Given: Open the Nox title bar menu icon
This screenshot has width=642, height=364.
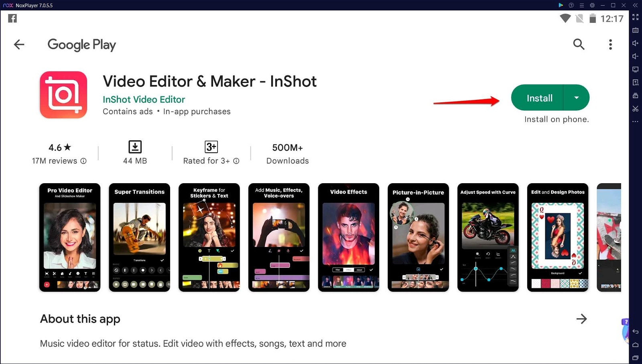Looking at the screenshot, I should pyautogui.click(x=582, y=5).
